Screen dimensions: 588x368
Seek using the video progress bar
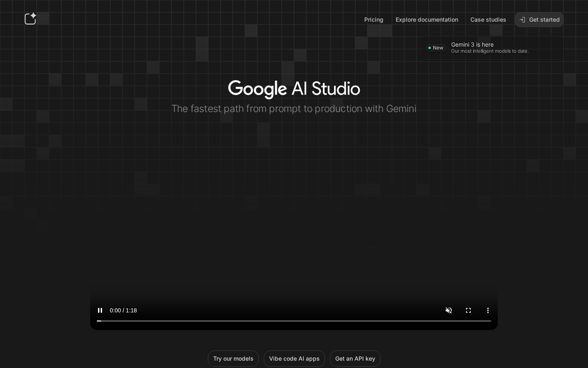pyautogui.click(x=294, y=321)
